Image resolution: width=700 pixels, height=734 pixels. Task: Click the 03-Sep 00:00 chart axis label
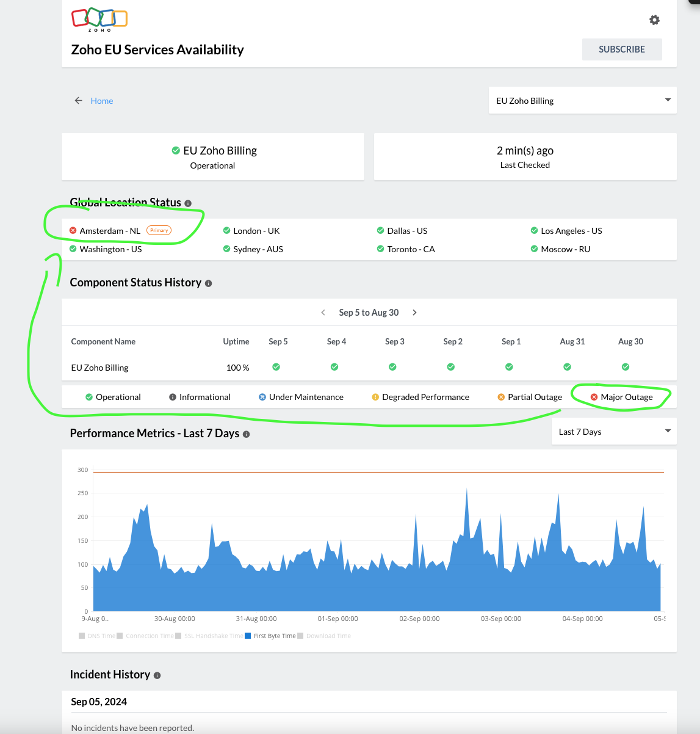pos(501,619)
